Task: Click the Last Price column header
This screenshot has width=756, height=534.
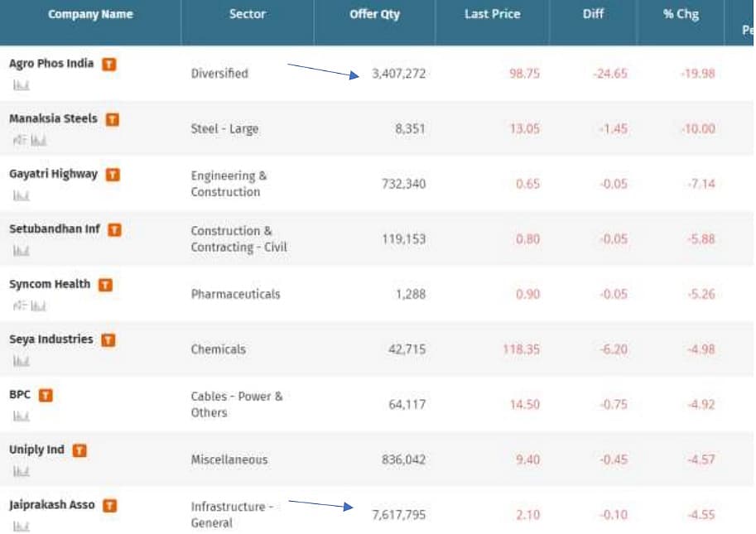Action: click(x=492, y=15)
